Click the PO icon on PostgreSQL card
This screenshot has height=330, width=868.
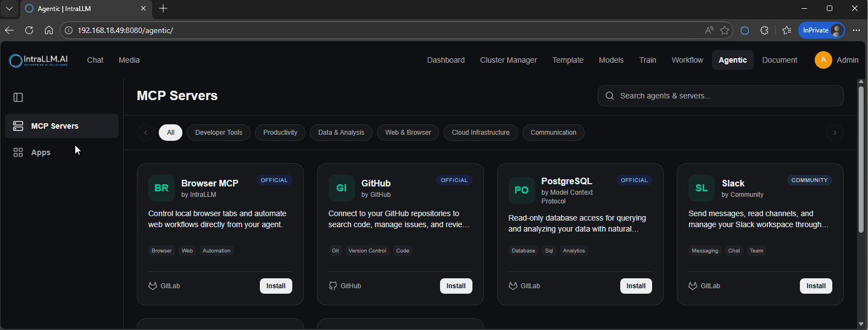521,190
